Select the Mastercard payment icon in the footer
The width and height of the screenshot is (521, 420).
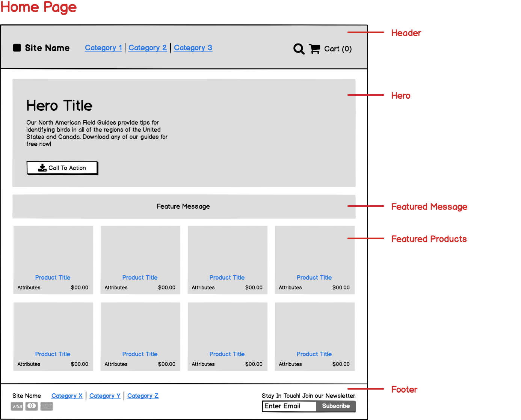click(x=32, y=406)
